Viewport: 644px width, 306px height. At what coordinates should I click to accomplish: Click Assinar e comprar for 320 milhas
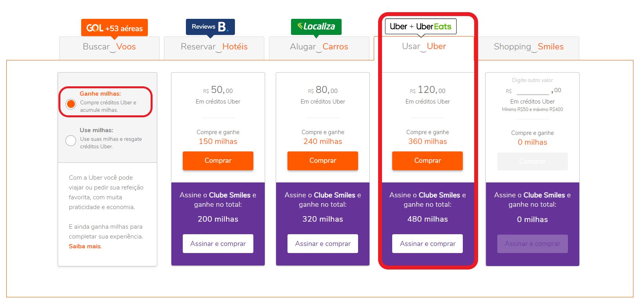tap(323, 244)
